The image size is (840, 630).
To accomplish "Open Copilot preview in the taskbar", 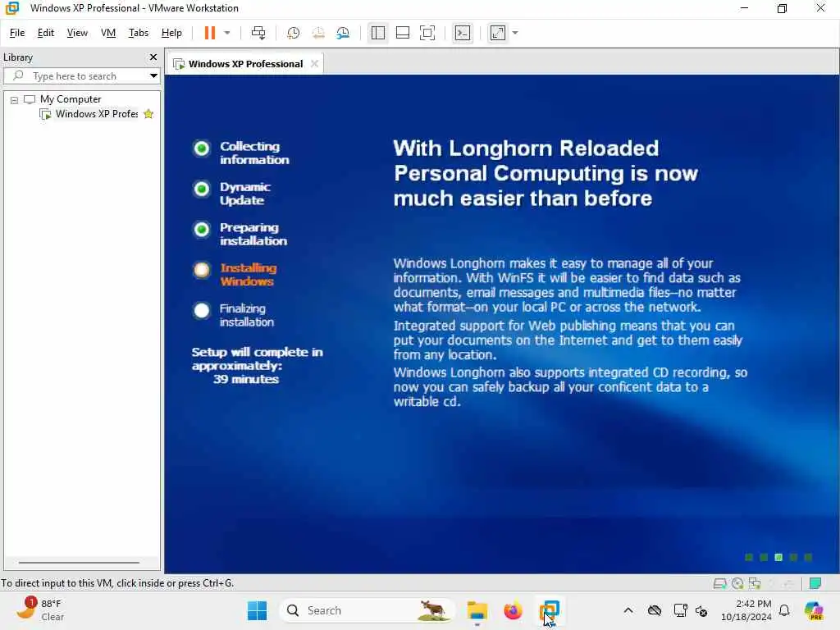I will [814, 610].
